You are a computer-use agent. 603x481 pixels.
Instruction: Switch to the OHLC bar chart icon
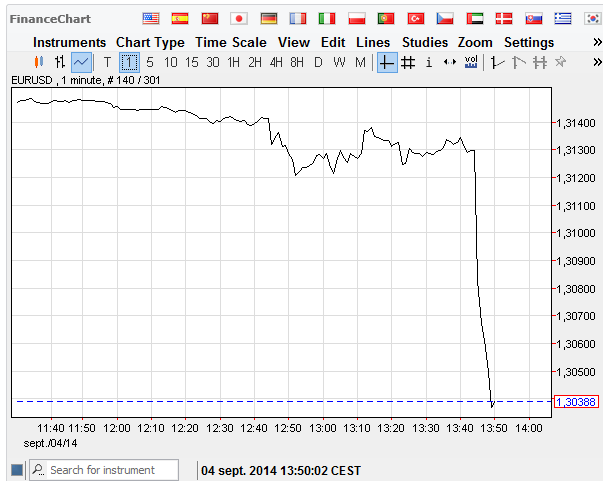click(59, 62)
